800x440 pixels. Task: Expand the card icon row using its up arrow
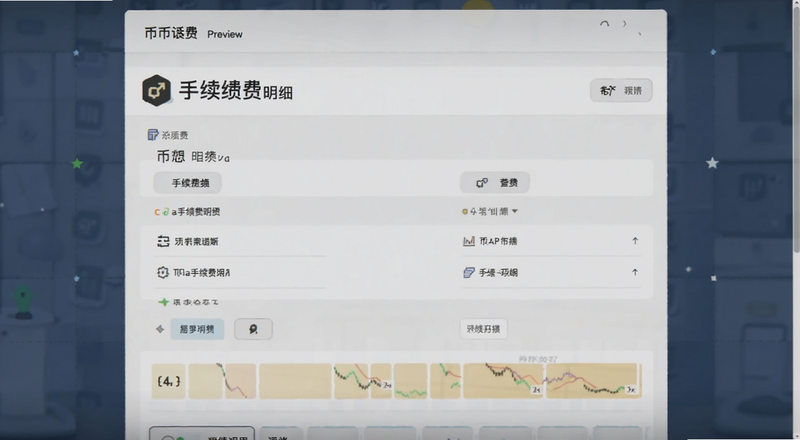tap(635, 272)
